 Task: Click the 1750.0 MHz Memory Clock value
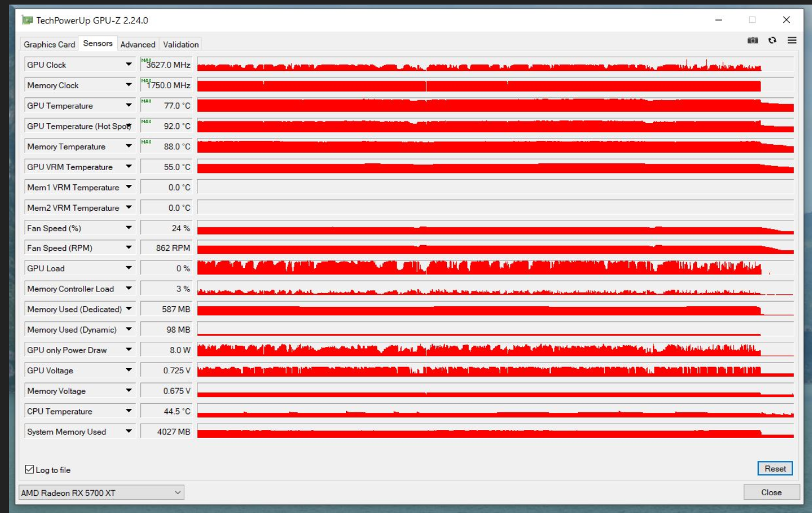(x=167, y=85)
